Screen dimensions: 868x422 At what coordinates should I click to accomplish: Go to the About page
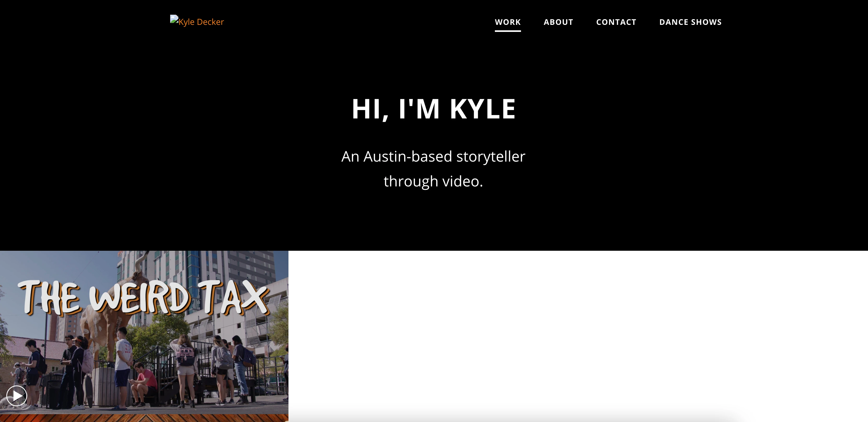pyautogui.click(x=558, y=22)
